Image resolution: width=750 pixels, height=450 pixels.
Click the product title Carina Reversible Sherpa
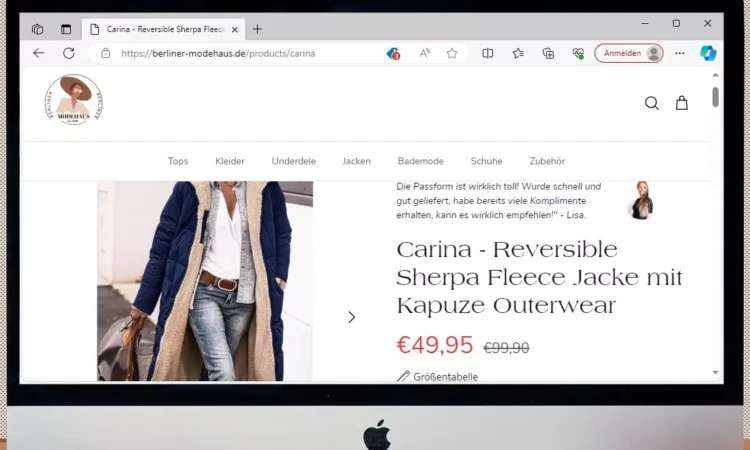(x=540, y=277)
